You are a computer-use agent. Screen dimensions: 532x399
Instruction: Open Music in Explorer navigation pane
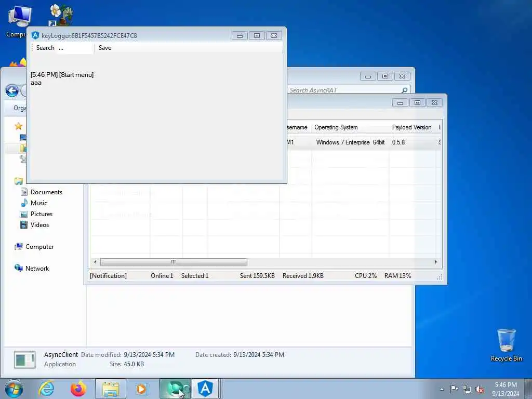coord(38,203)
